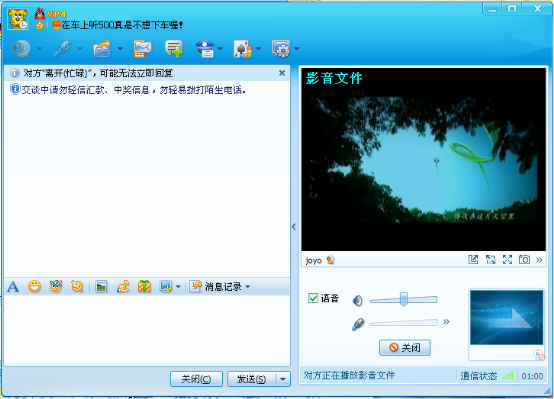The image size is (554, 399).
Task: Open the magic emoticon icon
Action: point(56,286)
